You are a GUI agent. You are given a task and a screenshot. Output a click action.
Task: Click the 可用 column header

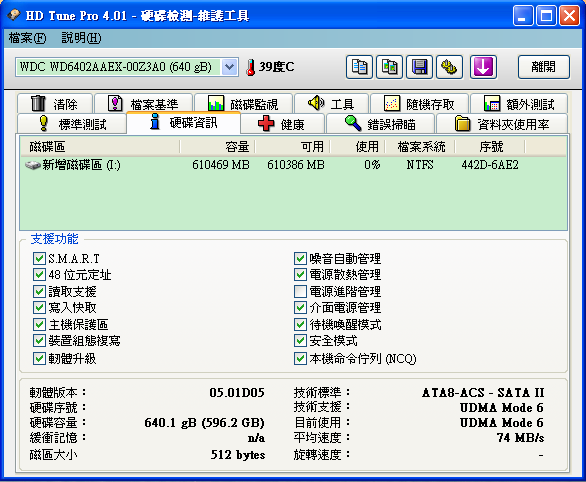[293, 146]
